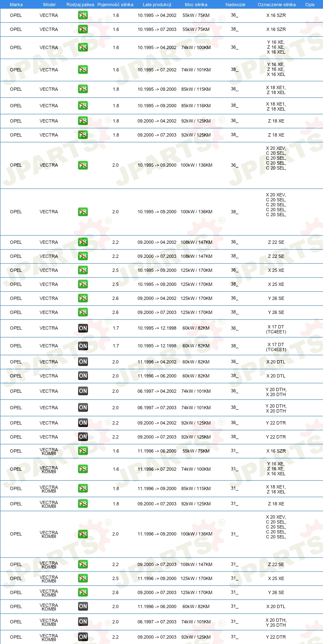Click the Pojemność silnika column header
323x644 pixels.
pyautogui.click(x=115, y=5)
